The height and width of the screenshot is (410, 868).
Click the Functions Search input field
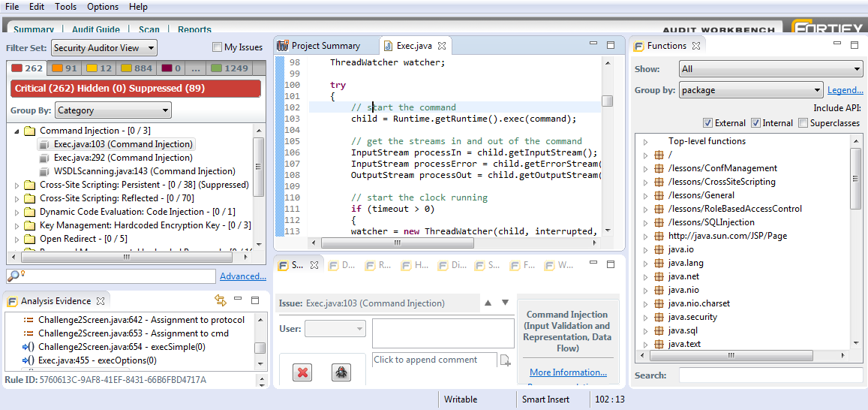tap(770, 375)
